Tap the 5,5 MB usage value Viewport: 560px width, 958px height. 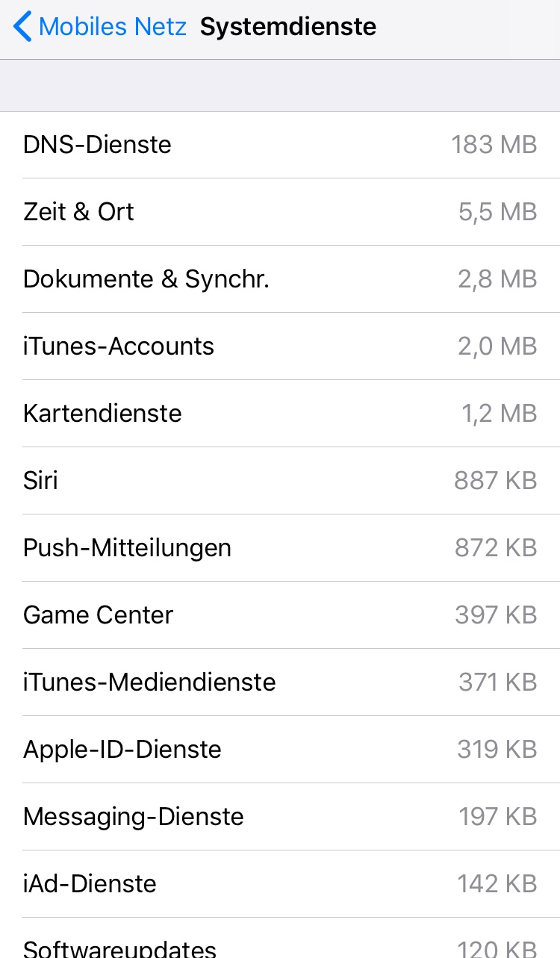pyautogui.click(x=497, y=211)
